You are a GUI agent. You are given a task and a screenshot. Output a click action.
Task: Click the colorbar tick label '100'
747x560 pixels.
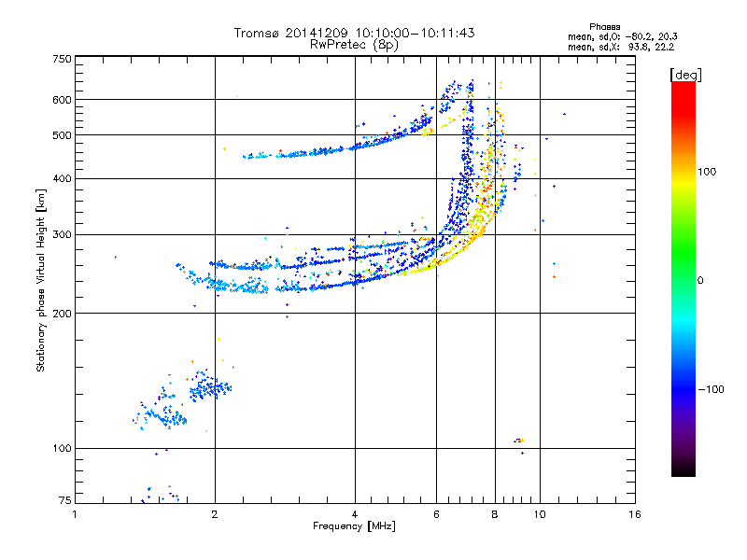click(x=707, y=172)
